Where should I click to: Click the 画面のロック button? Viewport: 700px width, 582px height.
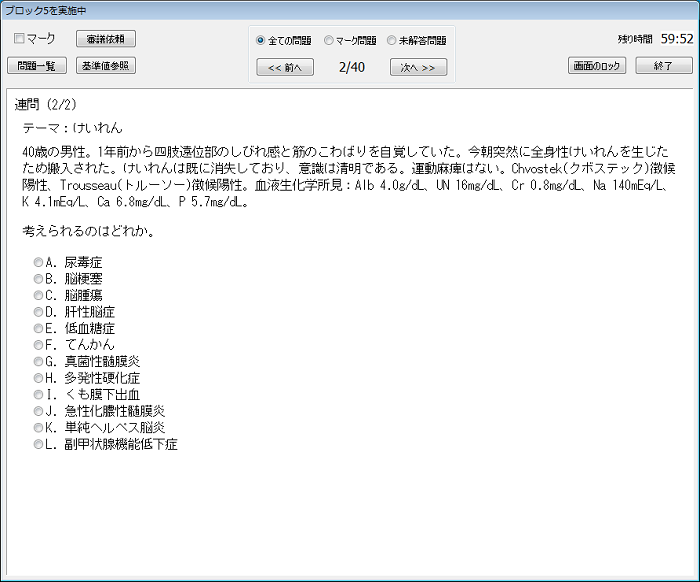coord(597,66)
